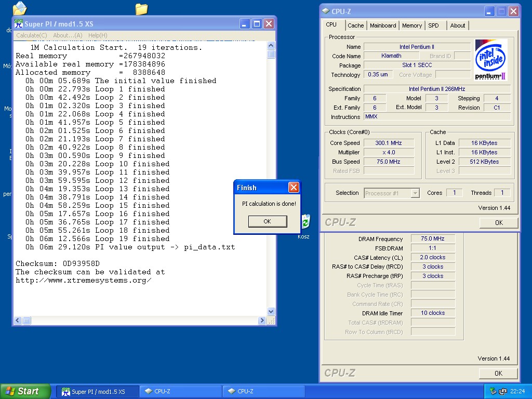Screen dimensions: 532x399
Task: Click the Technology value 0.35 um
Action: pyautogui.click(x=378, y=74)
